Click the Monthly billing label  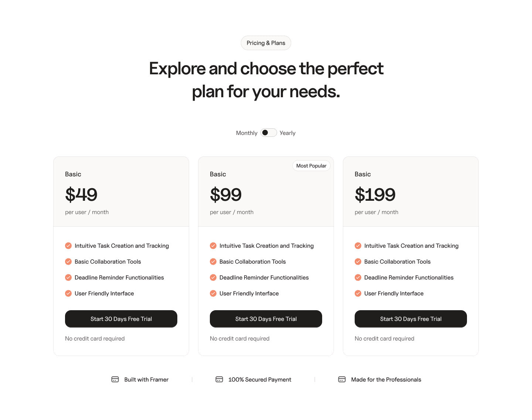point(246,132)
